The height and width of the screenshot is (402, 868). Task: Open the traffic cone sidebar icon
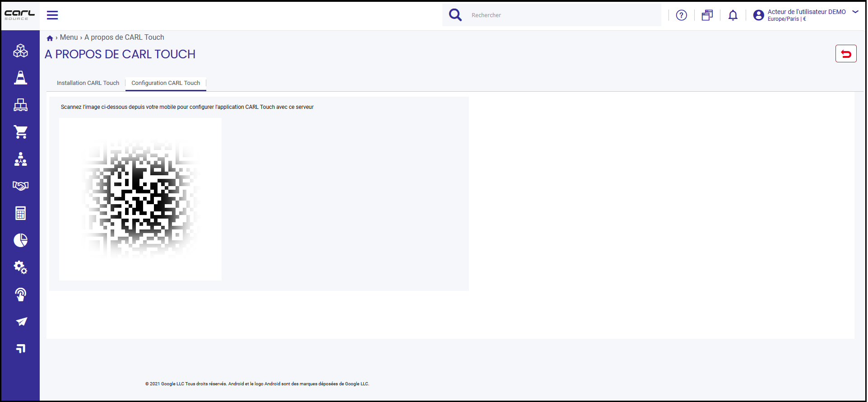(20, 78)
